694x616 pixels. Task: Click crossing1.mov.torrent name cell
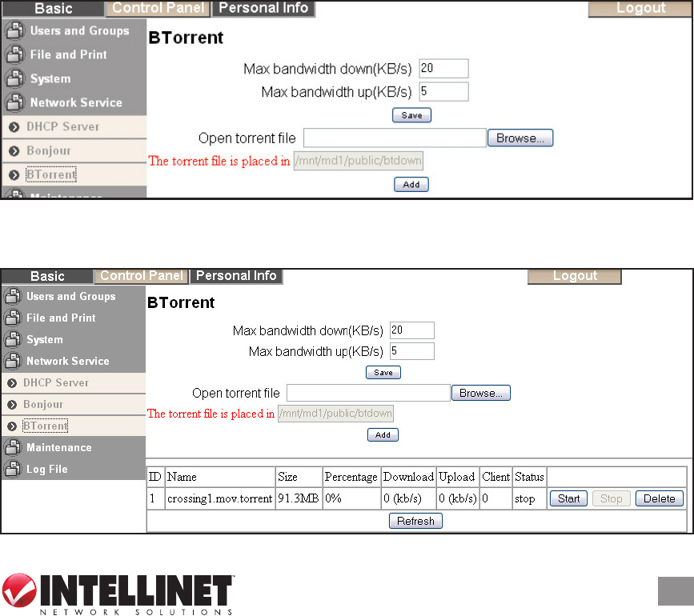220,499
